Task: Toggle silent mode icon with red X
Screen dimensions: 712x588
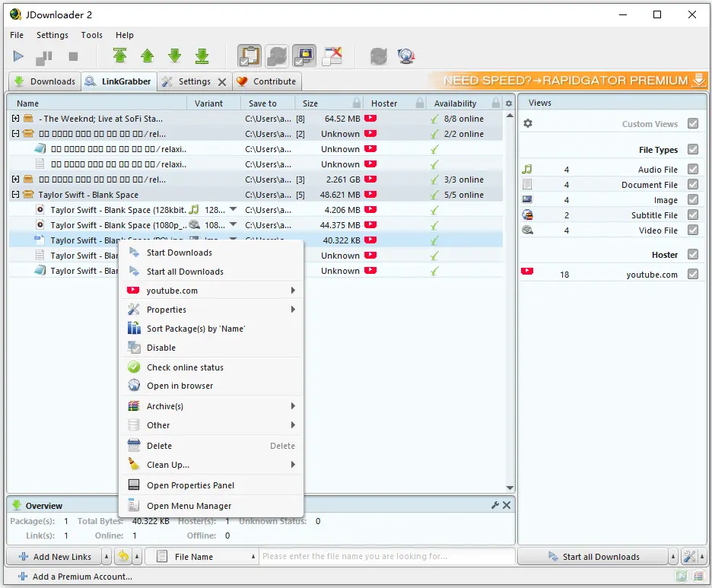Action: [x=332, y=56]
